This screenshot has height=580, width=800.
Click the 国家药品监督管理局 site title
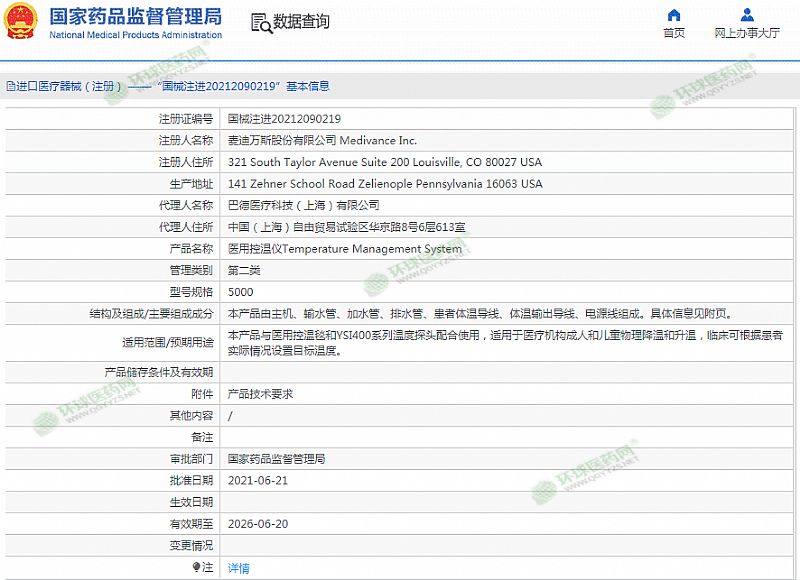click(136, 16)
